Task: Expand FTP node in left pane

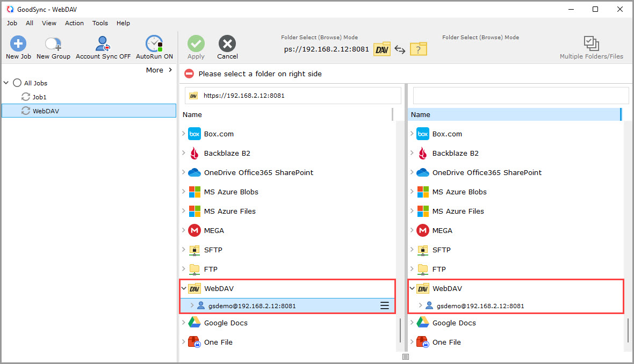Action: [184, 268]
